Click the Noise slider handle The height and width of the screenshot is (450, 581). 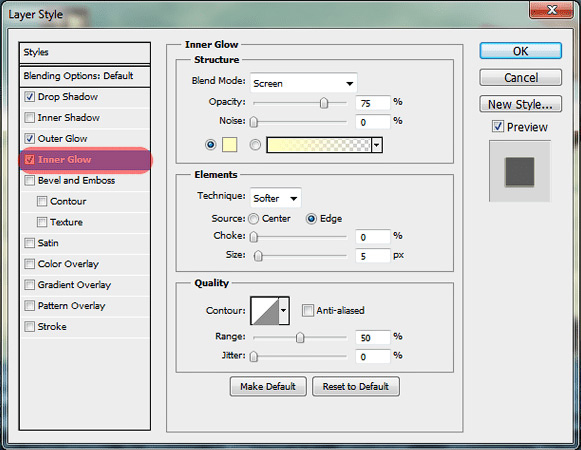point(254,122)
